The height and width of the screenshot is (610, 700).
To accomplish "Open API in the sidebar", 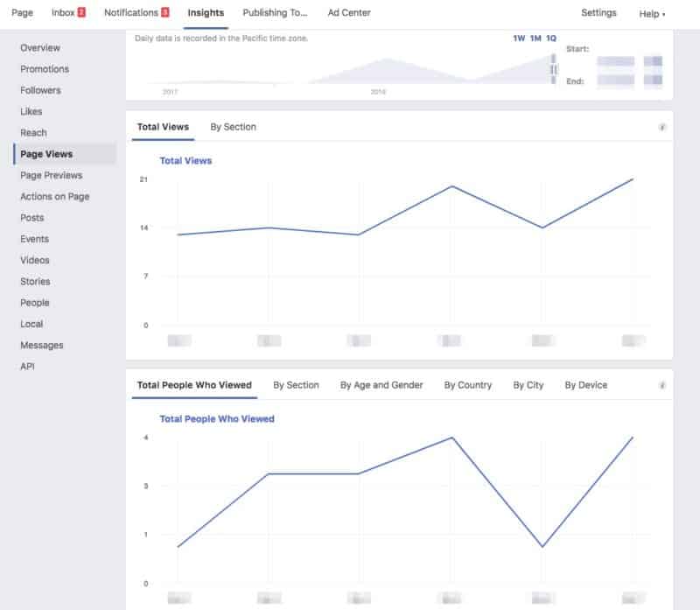I will point(27,367).
